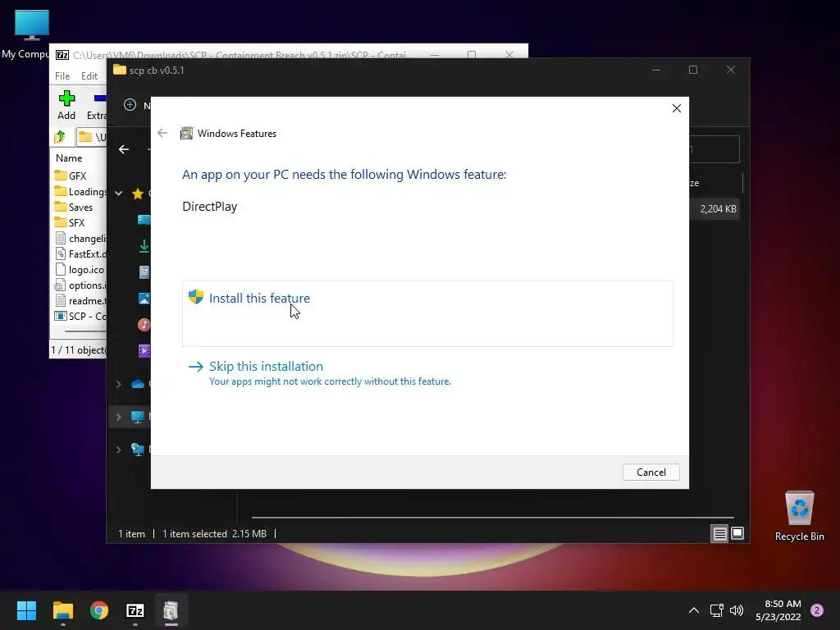Select logo.ico in 7-Zip list
The height and width of the screenshot is (630, 840).
(80, 269)
